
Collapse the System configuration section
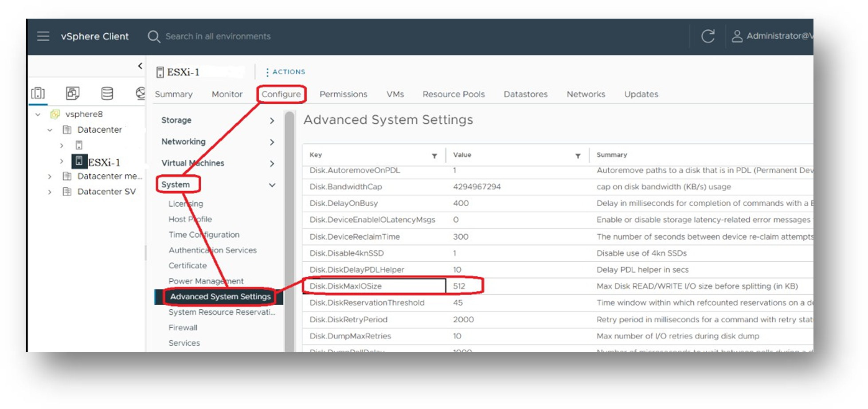272,185
